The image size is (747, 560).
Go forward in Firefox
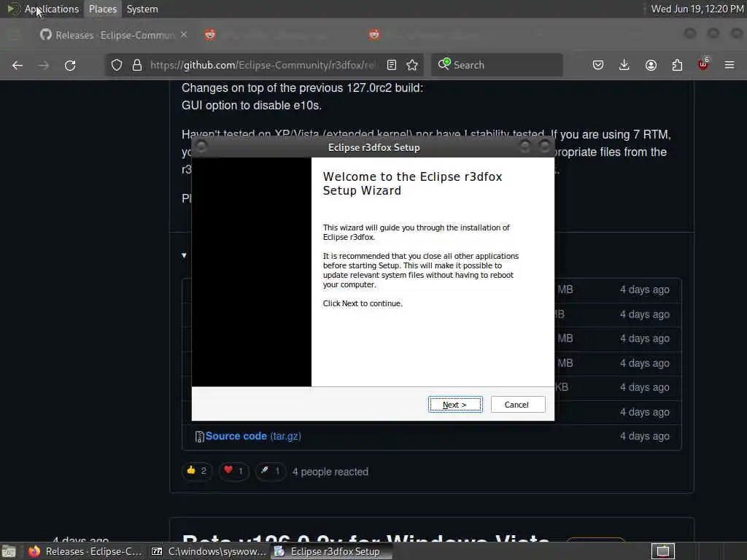[x=44, y=65]
